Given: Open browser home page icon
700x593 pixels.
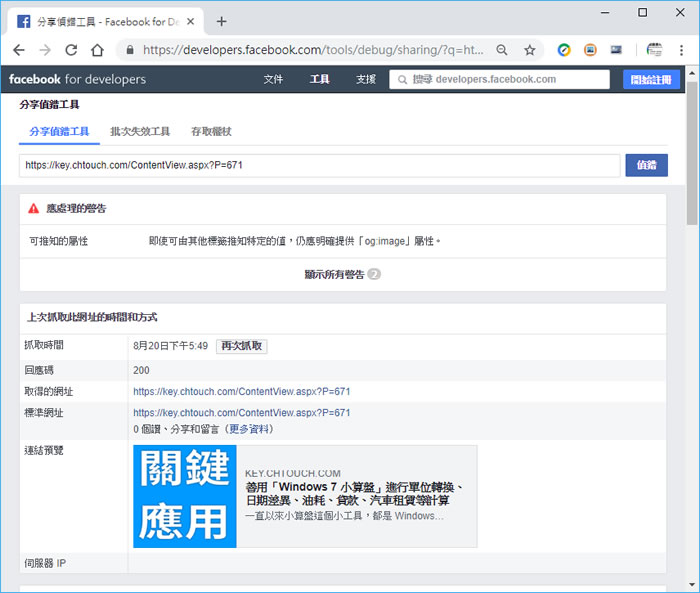Looking at the screenshot, I should (97, 50).
